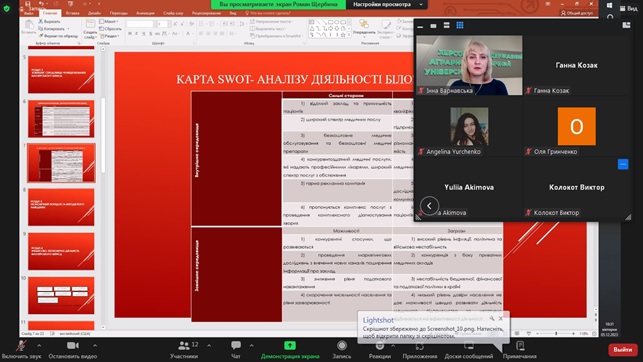
Task: Open the Чат chat icon
Action: tap(236, 346)
